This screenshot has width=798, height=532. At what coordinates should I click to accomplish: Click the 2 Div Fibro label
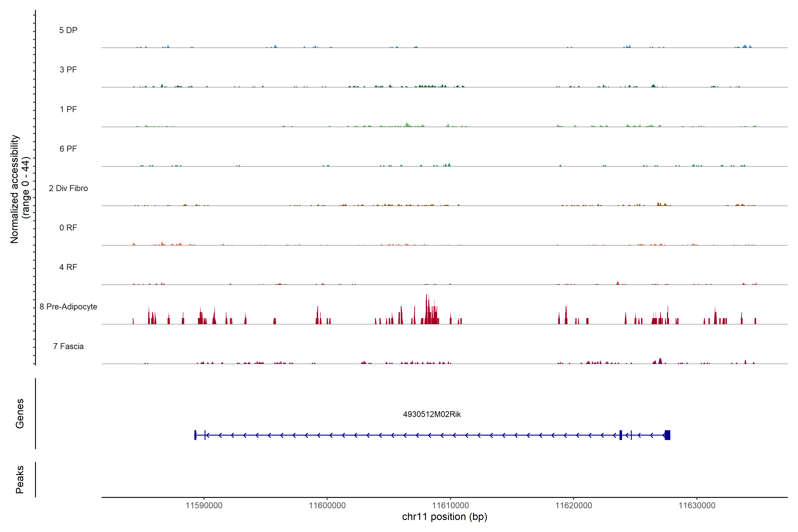pyautogui.click(x=68, y=188)
